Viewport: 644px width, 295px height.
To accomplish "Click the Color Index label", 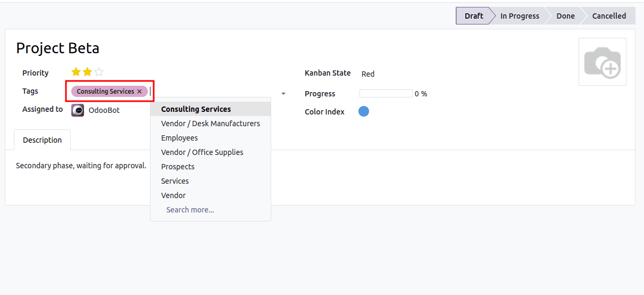I will 324,112.
